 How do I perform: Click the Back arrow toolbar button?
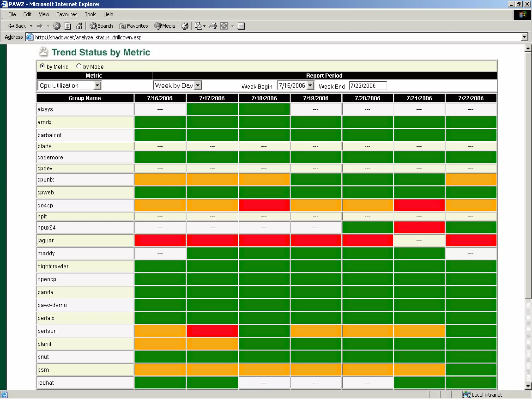pos(17,26)
